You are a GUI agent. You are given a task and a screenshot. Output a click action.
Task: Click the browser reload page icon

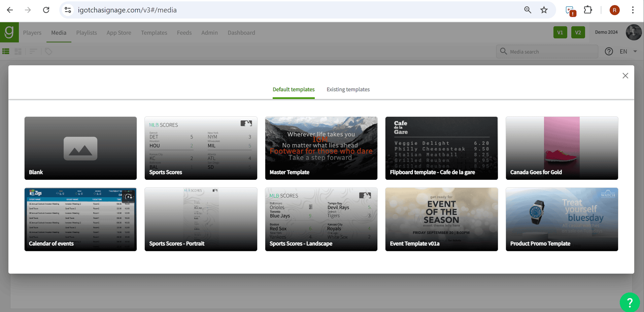46,10
